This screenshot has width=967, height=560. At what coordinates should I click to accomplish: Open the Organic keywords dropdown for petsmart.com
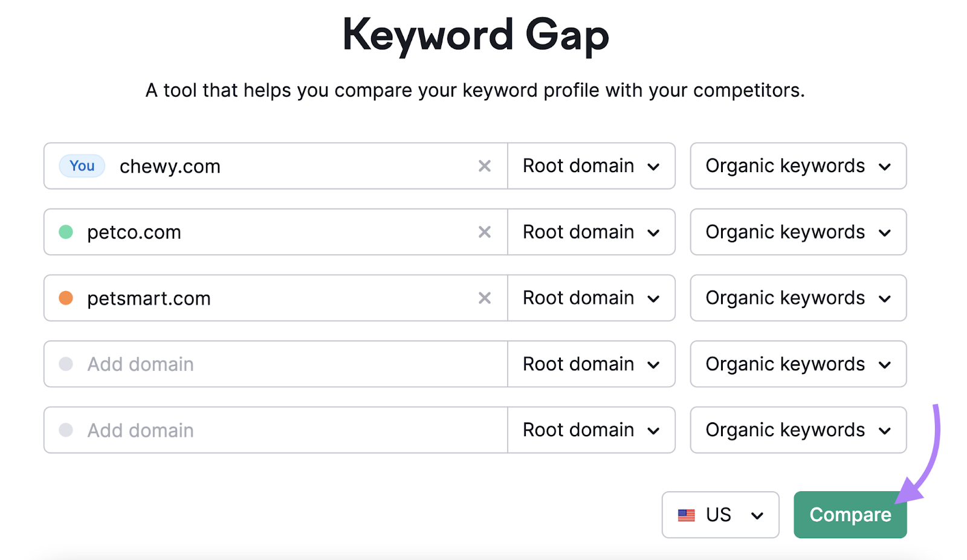point(798,298)
